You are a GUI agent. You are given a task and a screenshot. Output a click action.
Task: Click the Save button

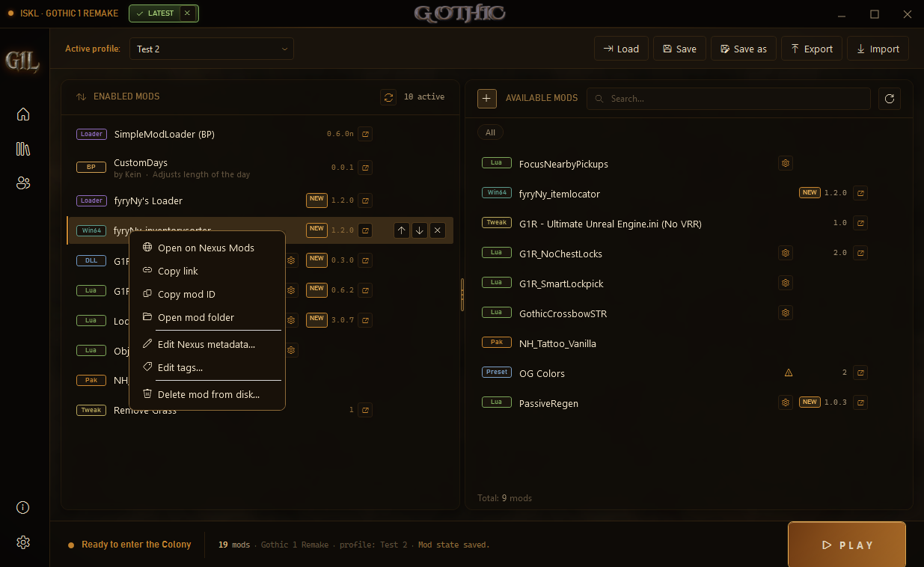point(679,49)
